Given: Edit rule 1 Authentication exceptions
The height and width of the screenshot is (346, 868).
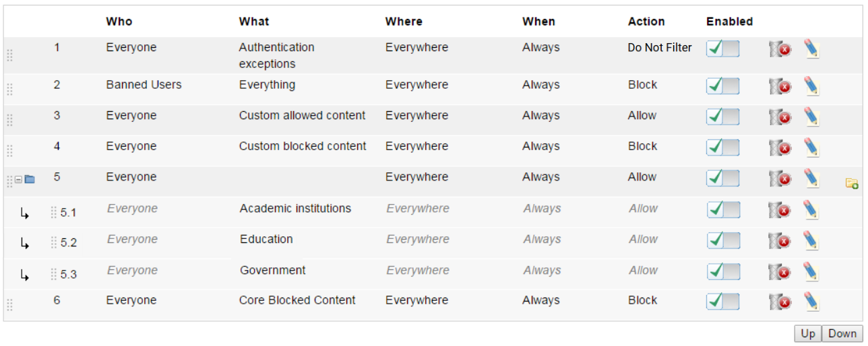Looking at the screenshot, I should pyautogui.click(x=812, y=48).
